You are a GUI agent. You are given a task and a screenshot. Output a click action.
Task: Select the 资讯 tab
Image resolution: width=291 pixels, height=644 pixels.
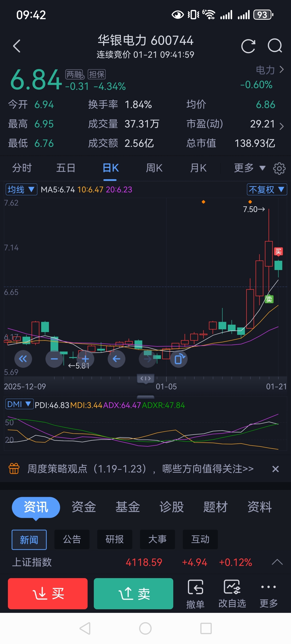[x=36, y=507]
